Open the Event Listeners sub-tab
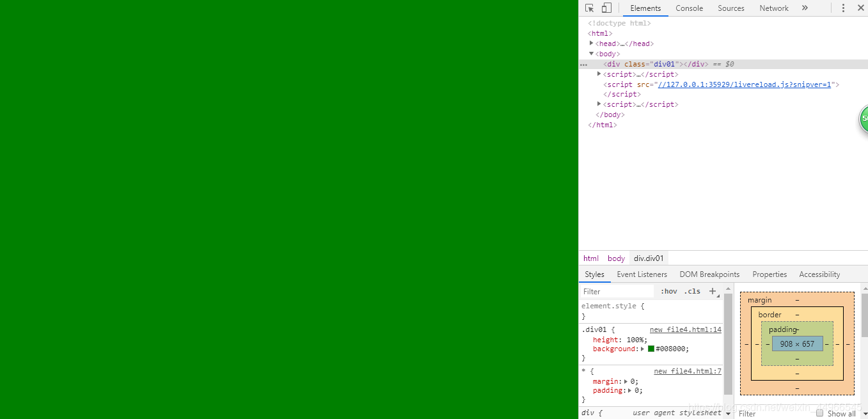This screenshot has height=419, width=868. [x=642, y=274]
